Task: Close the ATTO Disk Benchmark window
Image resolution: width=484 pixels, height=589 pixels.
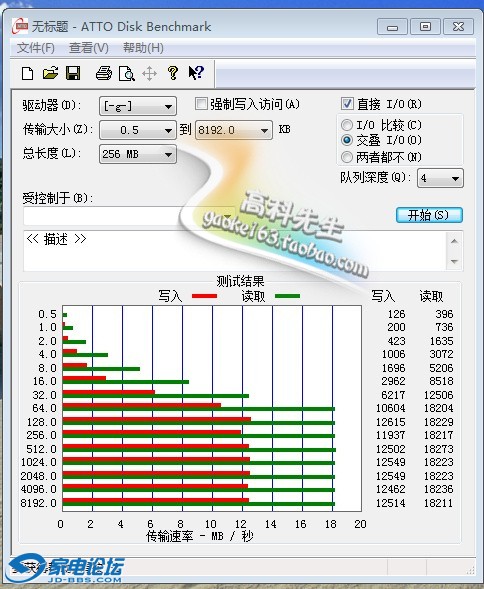Action: pos(458,27)
